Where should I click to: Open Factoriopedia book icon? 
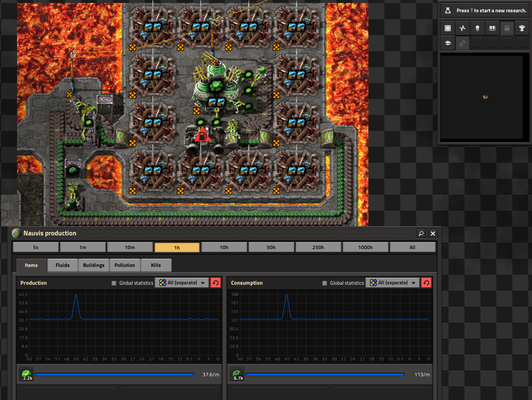point(492,28)
